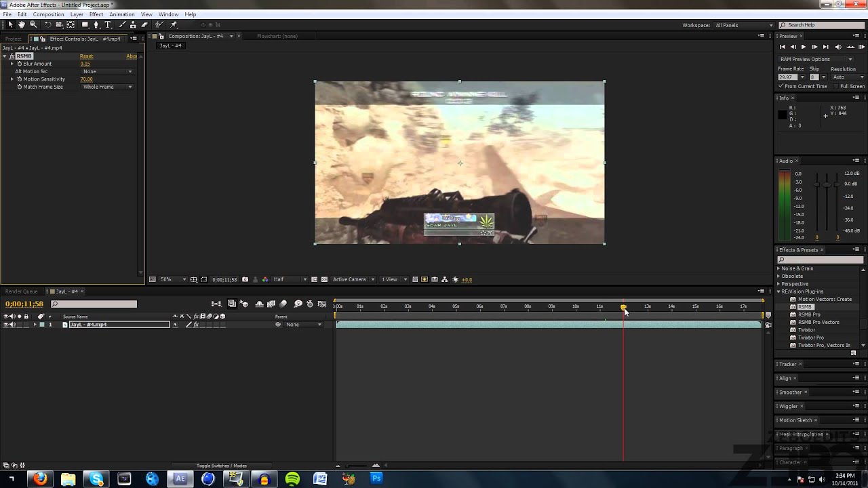The width and height of the screenshot is (868, 488).
Task: Open the timeline Graph Editor
Action: [x=322, y=304]
